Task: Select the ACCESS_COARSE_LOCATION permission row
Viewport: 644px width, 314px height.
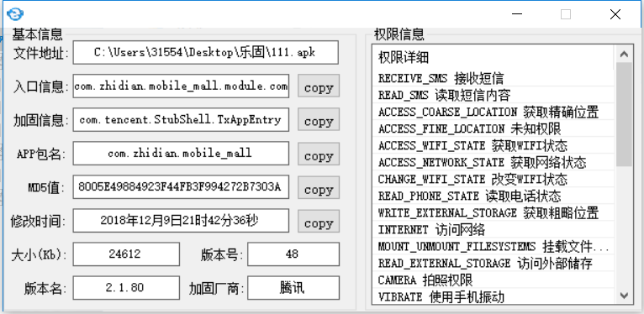Action: (x=493, y=112)
